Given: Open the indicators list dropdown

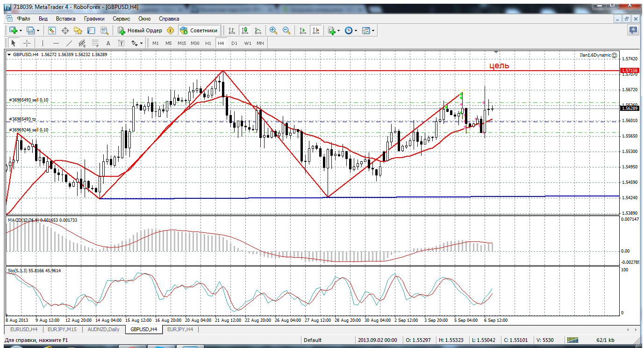Looking at the screenshot, I should [334, 30].
